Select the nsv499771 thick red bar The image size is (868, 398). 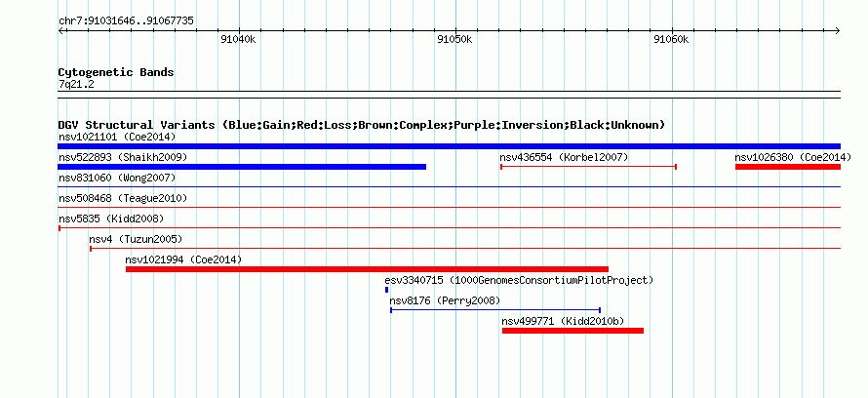pyautogui.click(x=572, y=331)
